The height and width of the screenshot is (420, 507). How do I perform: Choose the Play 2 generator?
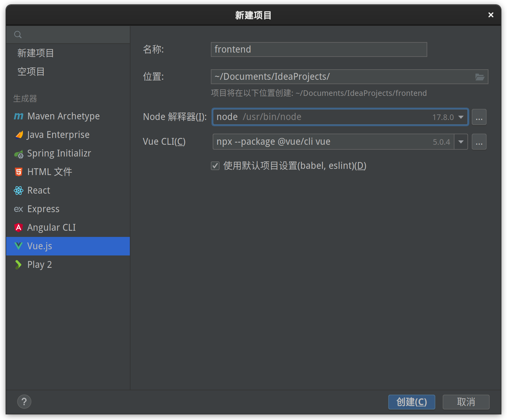[x=68, y=265]
